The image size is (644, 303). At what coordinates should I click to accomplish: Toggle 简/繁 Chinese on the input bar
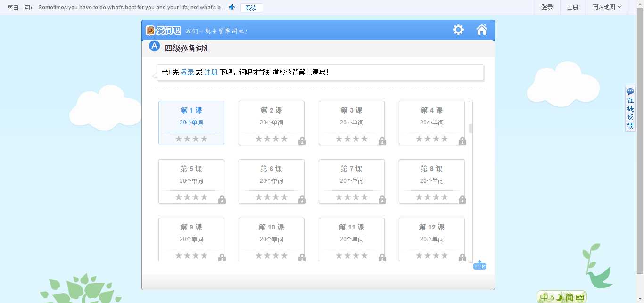570,297
